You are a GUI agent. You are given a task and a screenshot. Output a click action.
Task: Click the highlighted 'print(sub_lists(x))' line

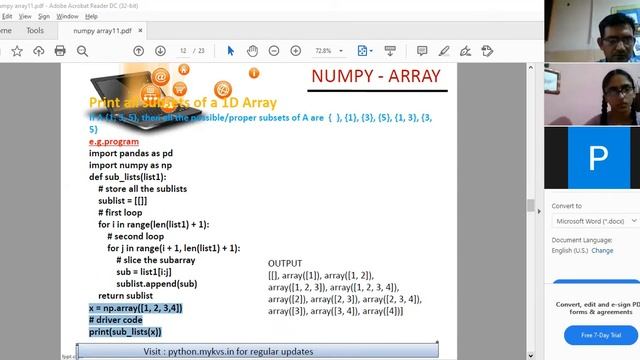coord(125,332)
